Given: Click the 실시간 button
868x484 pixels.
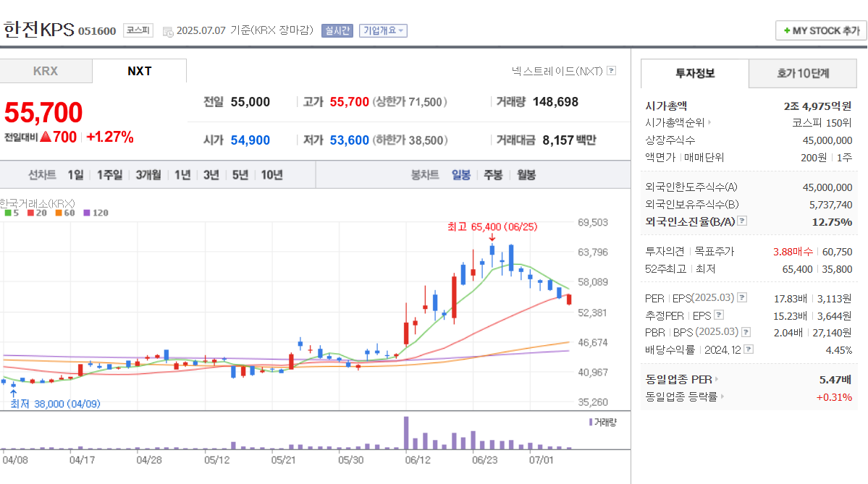Looking at the screenshot, I should 337,30.
